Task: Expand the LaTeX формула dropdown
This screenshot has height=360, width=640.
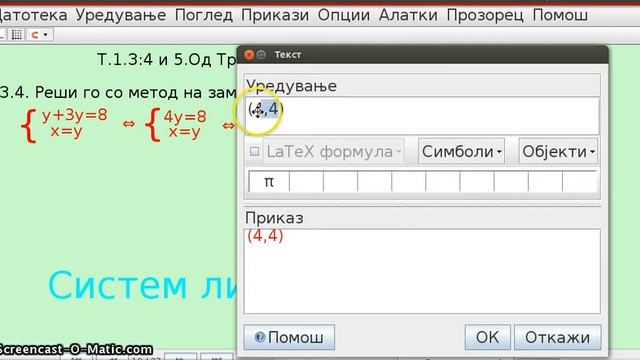Action: click(333, 152)
